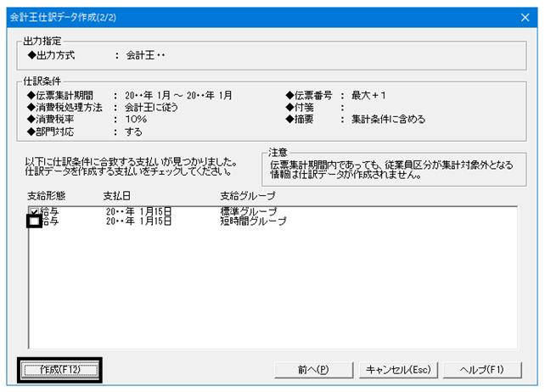Click payment date in 短時間グループ row
Screen dimensions: 545x392
[138, 221]
